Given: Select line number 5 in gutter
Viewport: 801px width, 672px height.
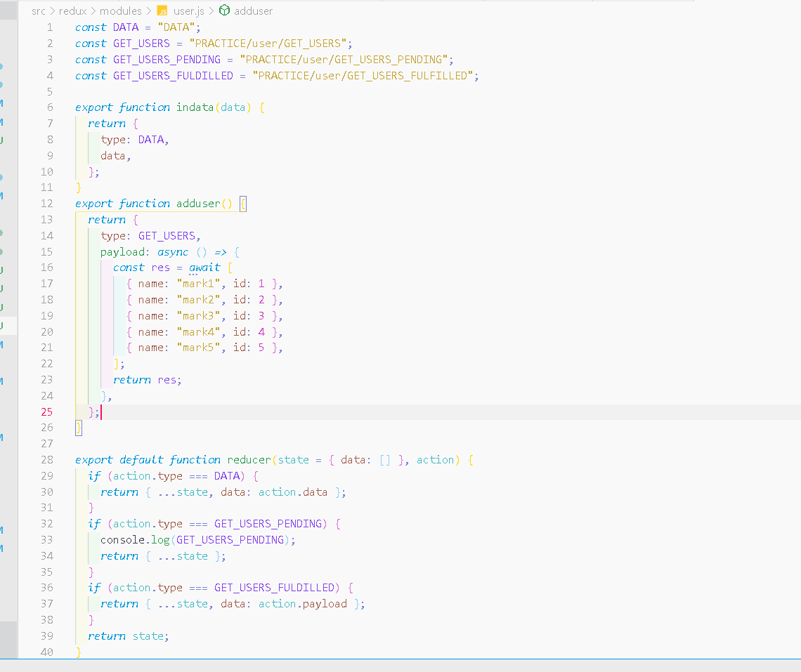Looking at the screenshot, I should coord(50,92).
